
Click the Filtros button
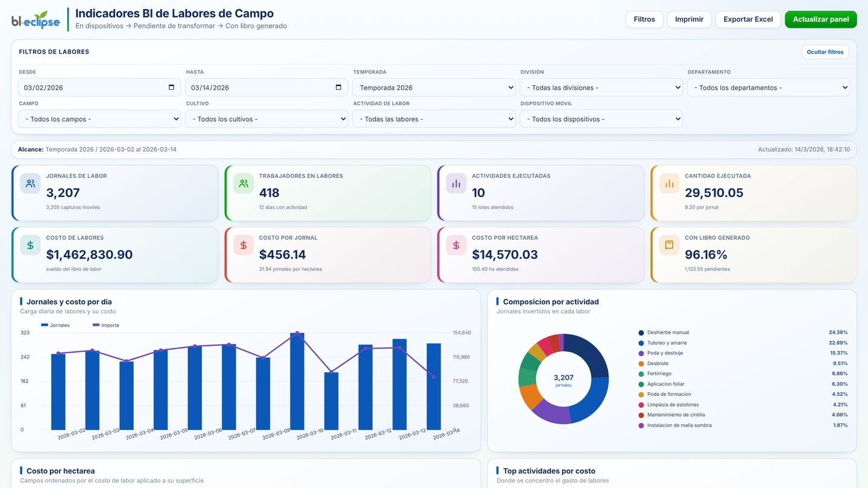point(644,19)
